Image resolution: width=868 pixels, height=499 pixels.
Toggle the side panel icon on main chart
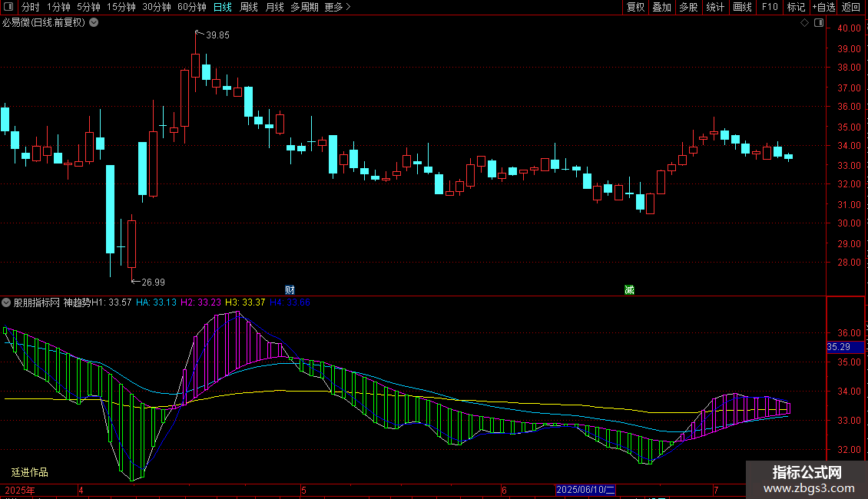click(x=819, y=23)
